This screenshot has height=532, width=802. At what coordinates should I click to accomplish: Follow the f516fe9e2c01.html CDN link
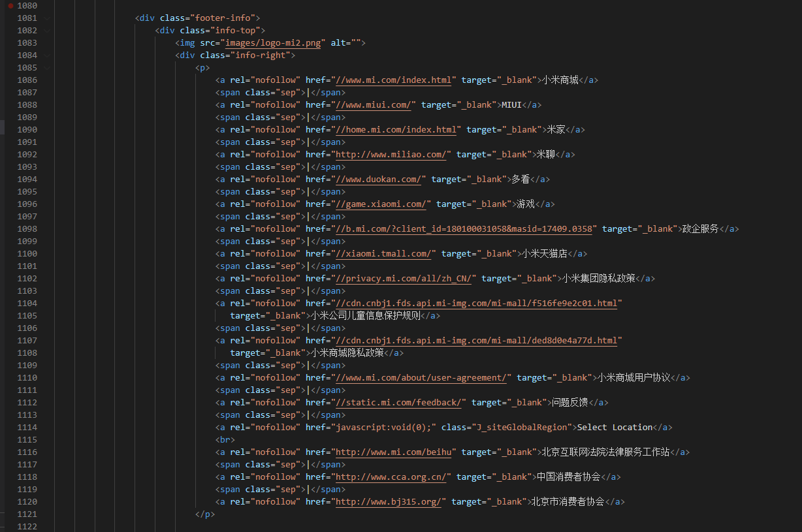pos(476,303)
